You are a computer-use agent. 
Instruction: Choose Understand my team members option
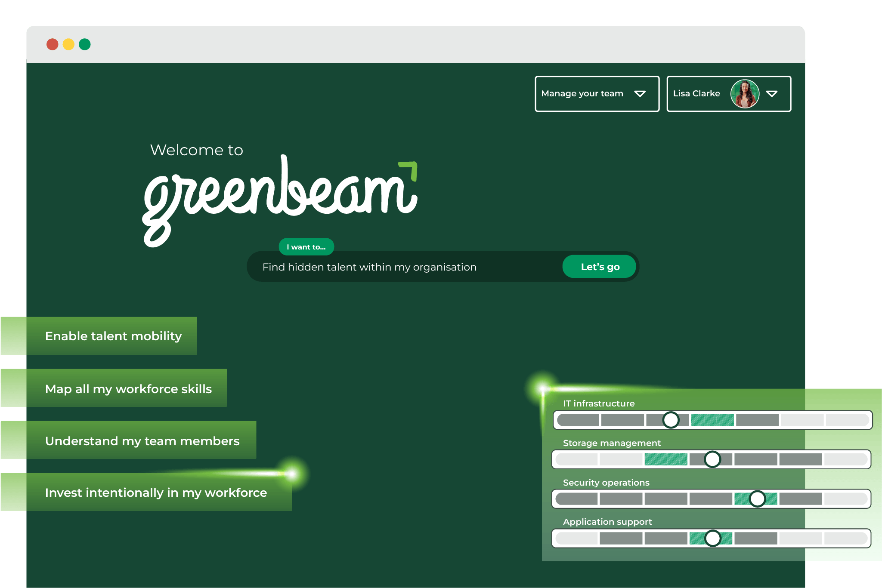142,441
